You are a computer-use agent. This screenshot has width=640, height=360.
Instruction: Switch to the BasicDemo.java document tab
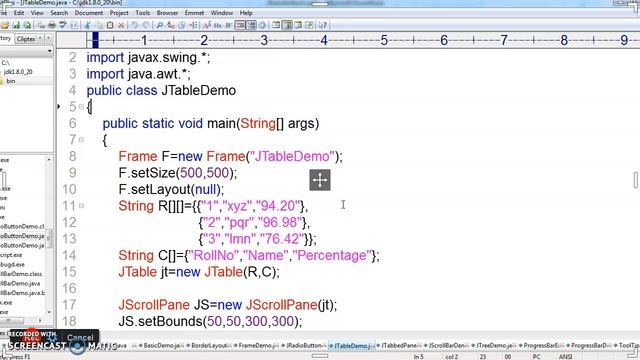(162, 346)
